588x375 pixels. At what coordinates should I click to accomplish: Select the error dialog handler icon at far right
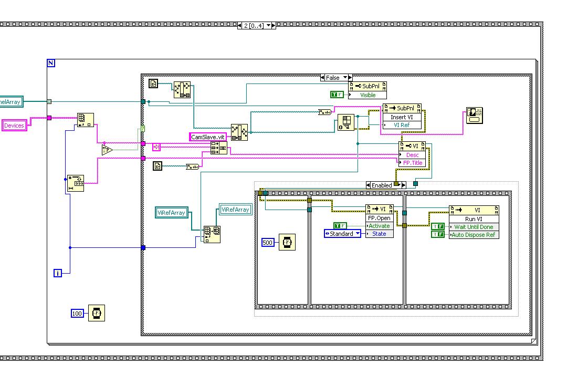(475, 116)
